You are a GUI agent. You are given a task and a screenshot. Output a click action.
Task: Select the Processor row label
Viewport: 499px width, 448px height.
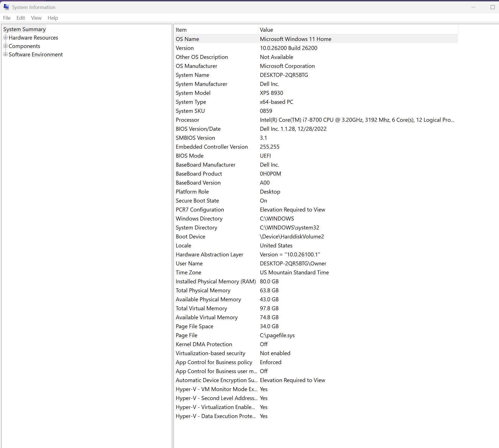tap(187, 120)
